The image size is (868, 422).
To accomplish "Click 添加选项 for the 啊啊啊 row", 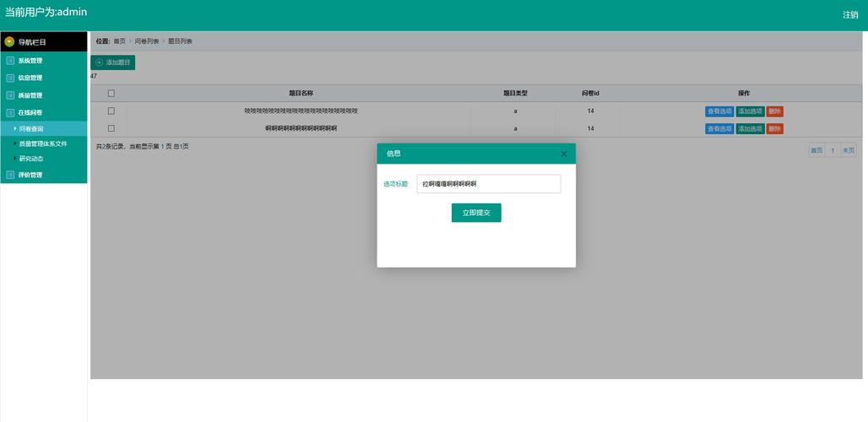I will click(750, 129).
